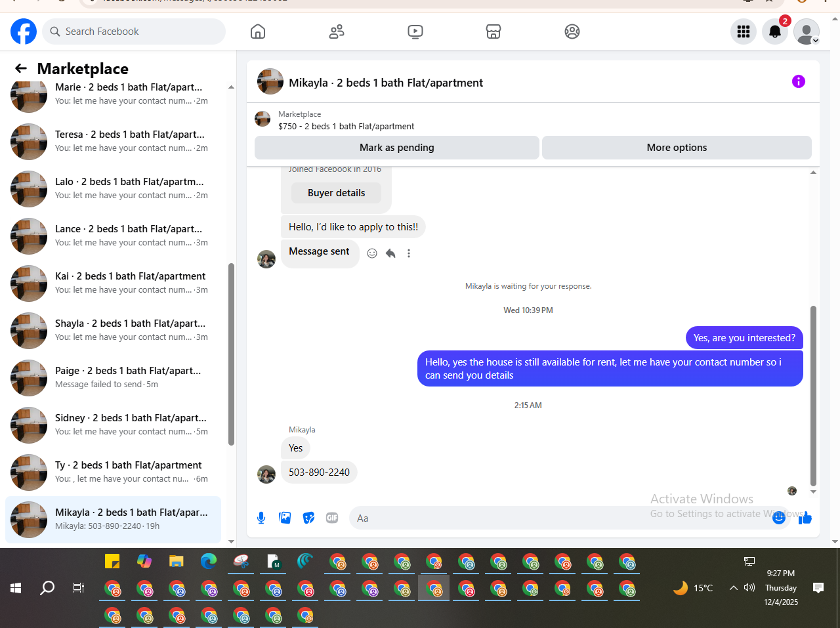The image size is (840, 628).
Task: Open the Video tab icon
Action: tap(415, 31)
